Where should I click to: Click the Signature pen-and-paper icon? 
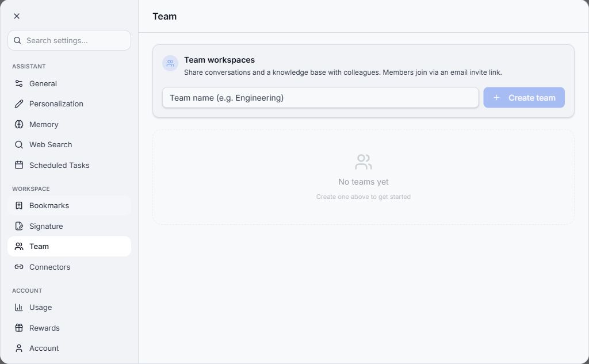pyautogui.click(x=19, y=226)
